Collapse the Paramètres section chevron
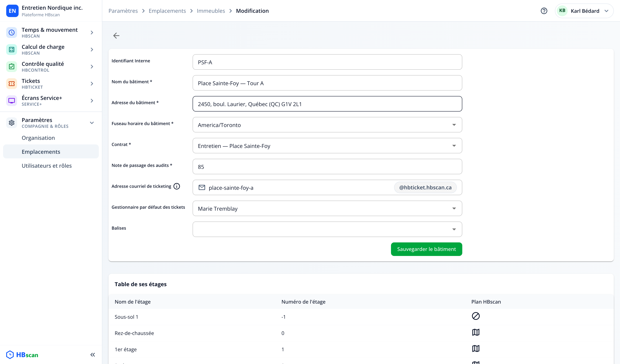The image size is (620, 364). point(92,123)
